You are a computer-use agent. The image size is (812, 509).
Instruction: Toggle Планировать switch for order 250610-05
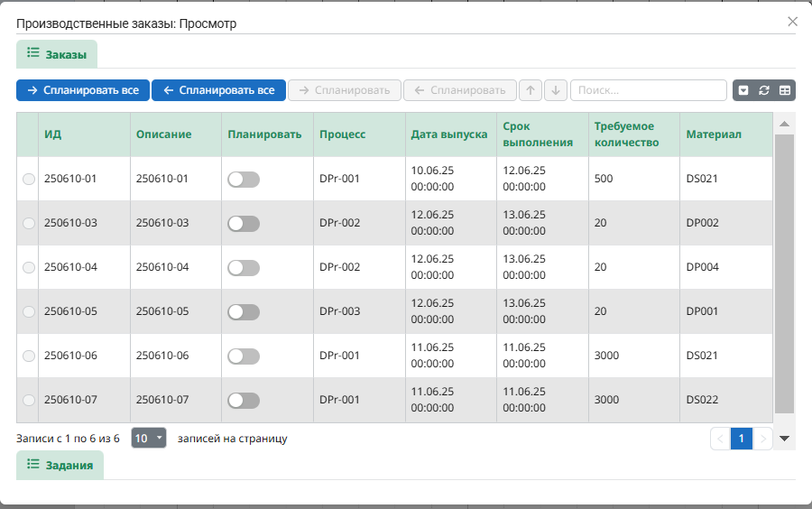244,311
